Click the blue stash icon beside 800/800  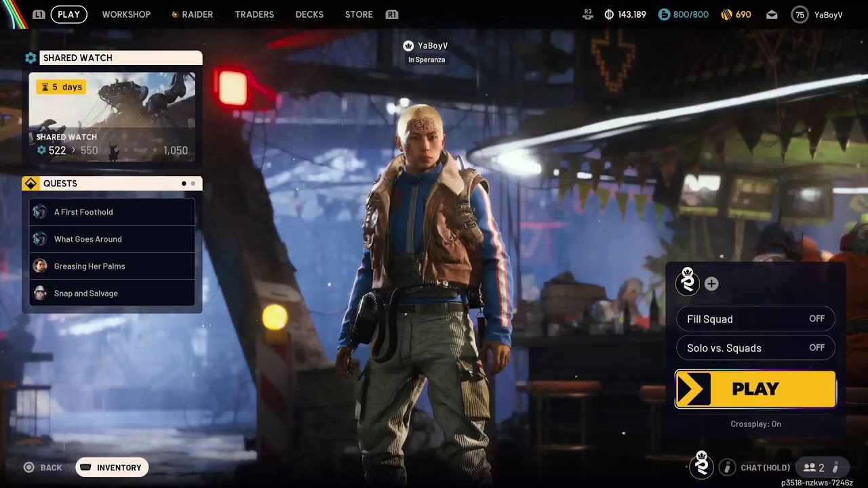point(664,14)
